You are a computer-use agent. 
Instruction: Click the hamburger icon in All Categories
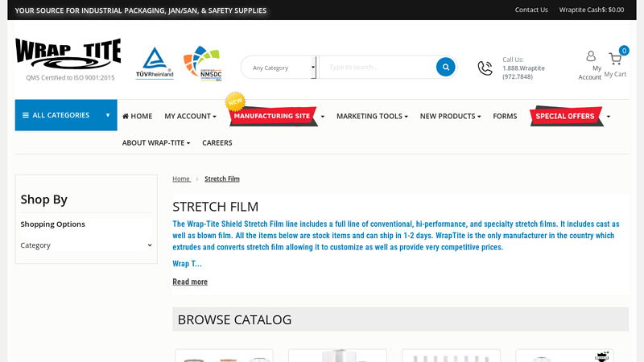point(26,115)
